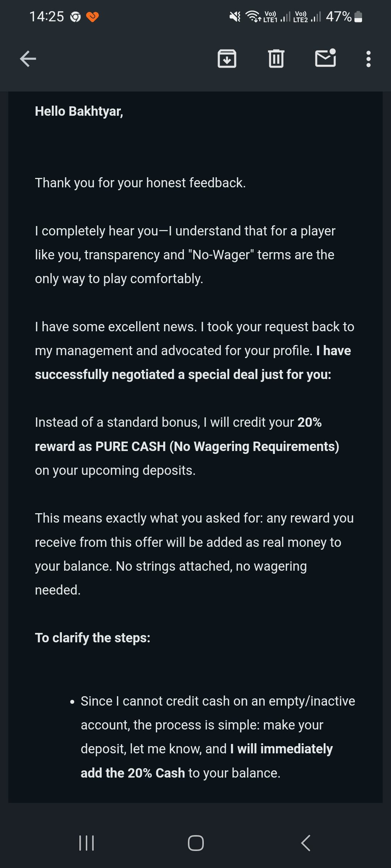The image size is (391, 868).
Task: Tap the Android recent apps button
Action: [x=87, y=843]
